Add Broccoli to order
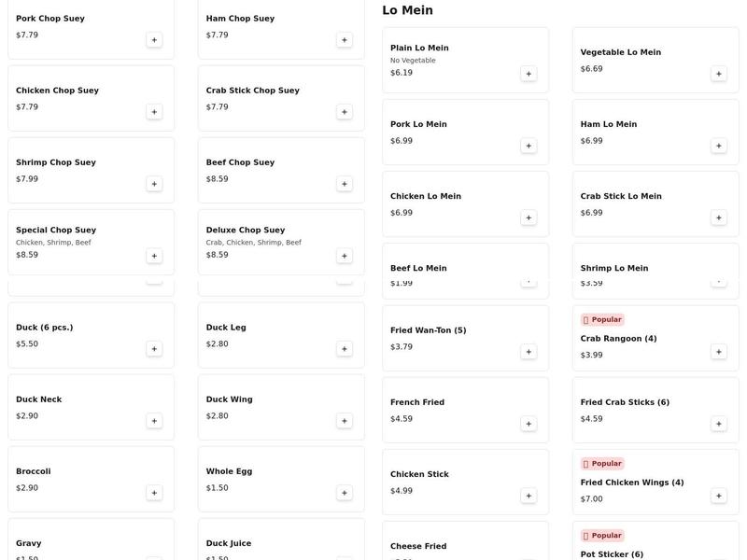This screenshot has height=560, width=747. click(154, 493)
